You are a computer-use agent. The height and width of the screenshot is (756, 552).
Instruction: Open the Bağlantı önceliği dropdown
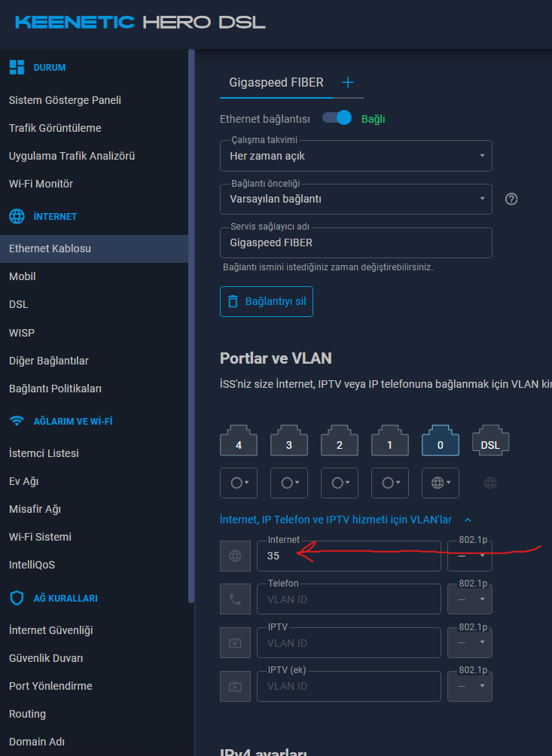coord(355,199)
